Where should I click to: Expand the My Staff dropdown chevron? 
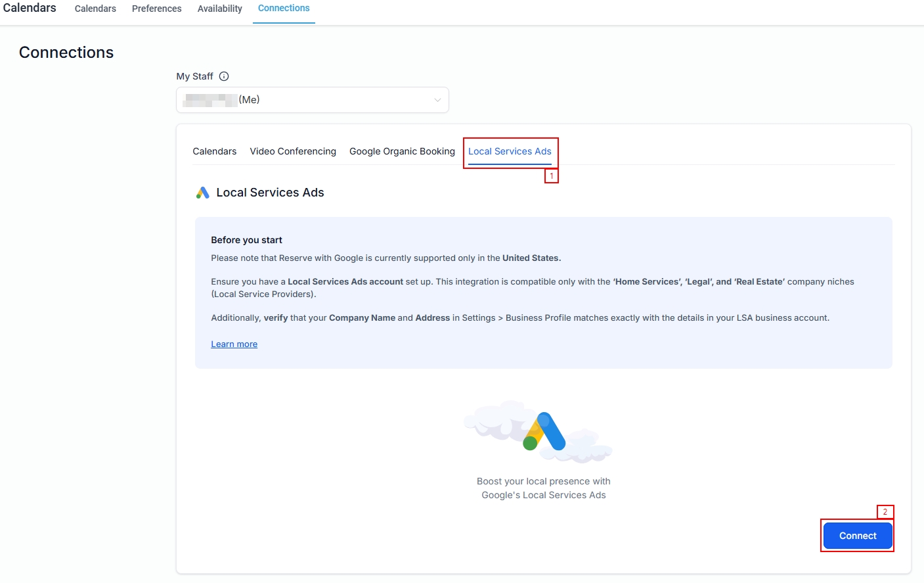coord(437,100)
